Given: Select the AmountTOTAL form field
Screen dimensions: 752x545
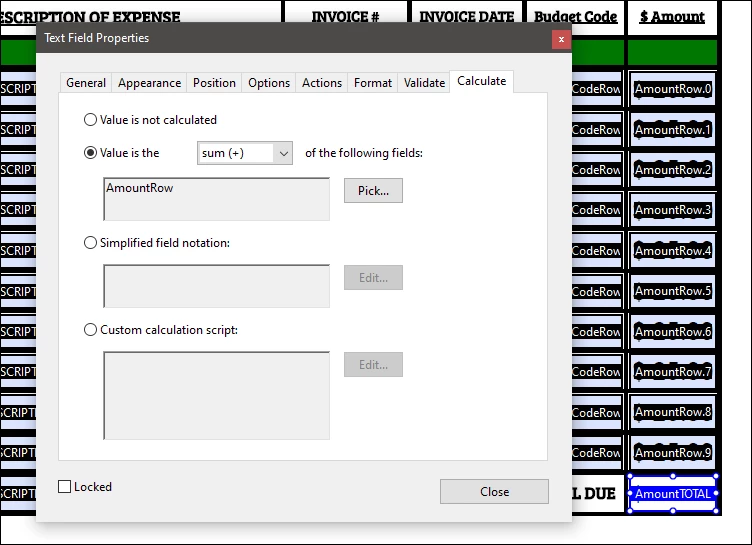Looking at the screenshot, I should 672,494.
